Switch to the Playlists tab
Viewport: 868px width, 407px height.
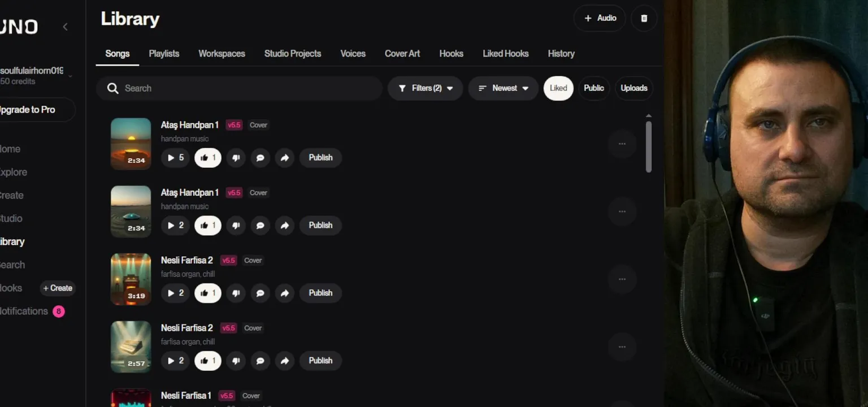click(x=164, y=54)
